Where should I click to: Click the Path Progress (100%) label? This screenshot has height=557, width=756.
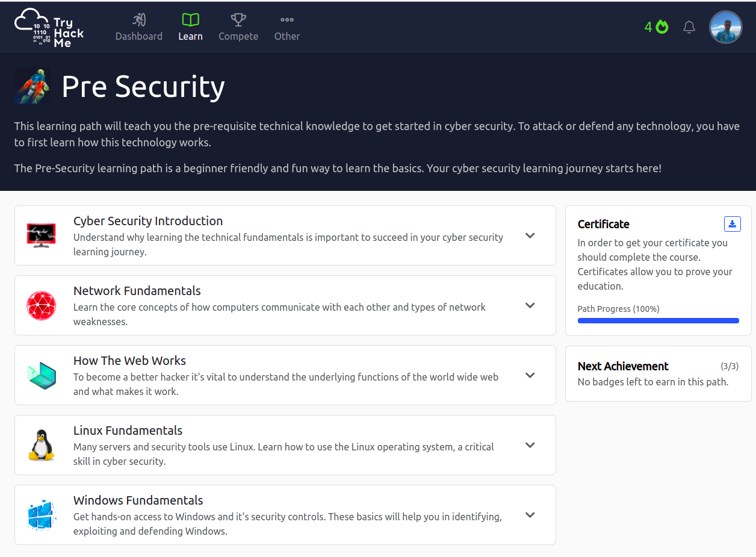[x=619, y=309]
